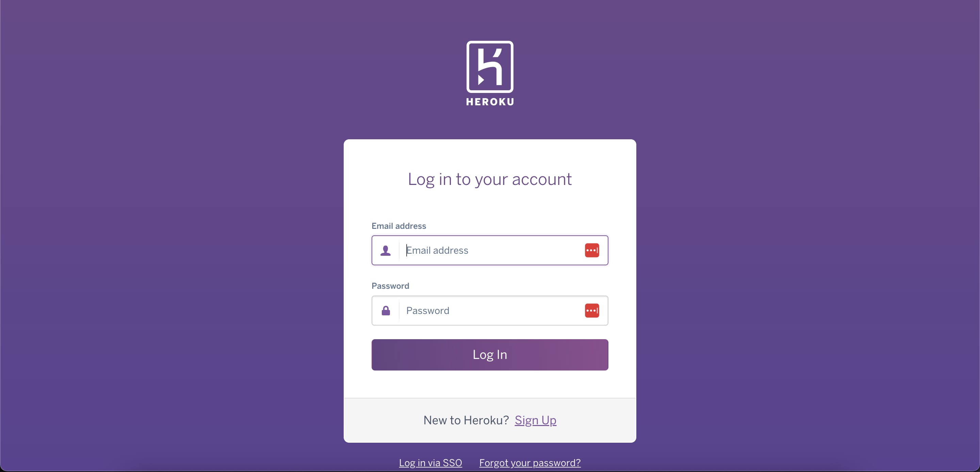Click the Email address label above the field

pos(399,226)
